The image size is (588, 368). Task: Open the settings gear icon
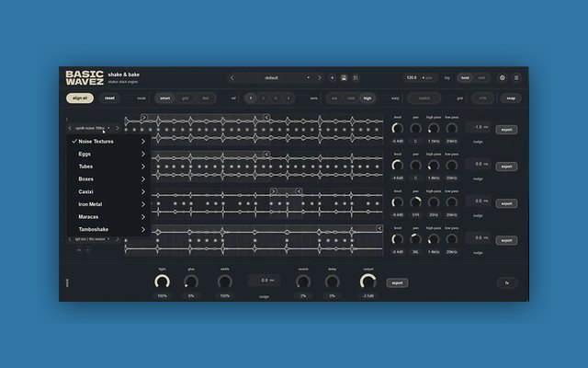tap(503, 77)
